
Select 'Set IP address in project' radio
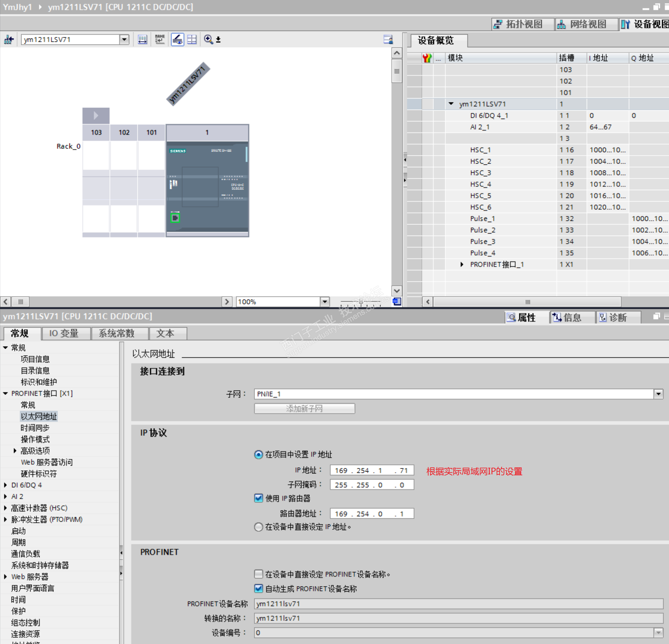pyautogui.click(x=259, y=454)
